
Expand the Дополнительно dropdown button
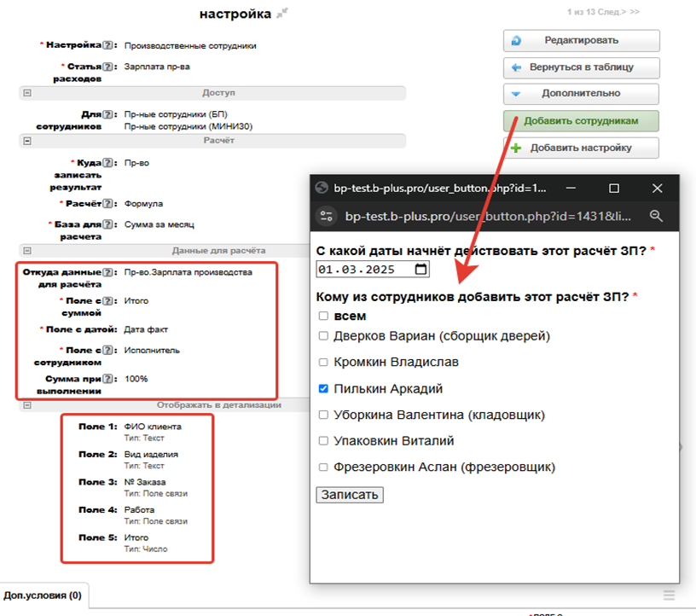coord(581,93)
